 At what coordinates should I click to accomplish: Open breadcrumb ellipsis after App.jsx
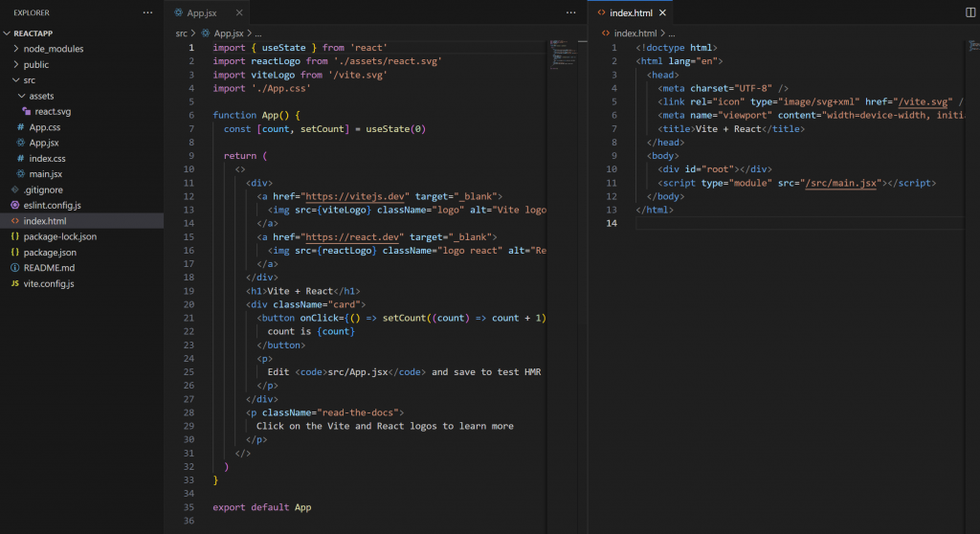pos(258,33)
